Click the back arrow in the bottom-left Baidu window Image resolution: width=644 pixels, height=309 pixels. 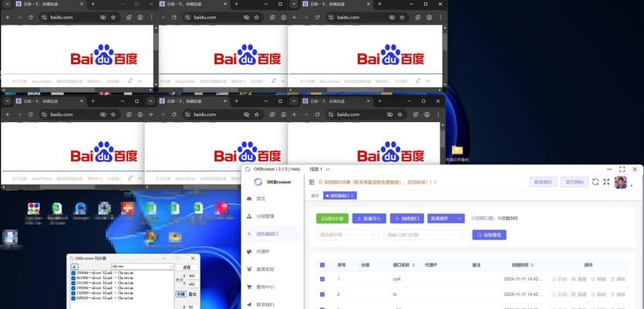point(8,114)
